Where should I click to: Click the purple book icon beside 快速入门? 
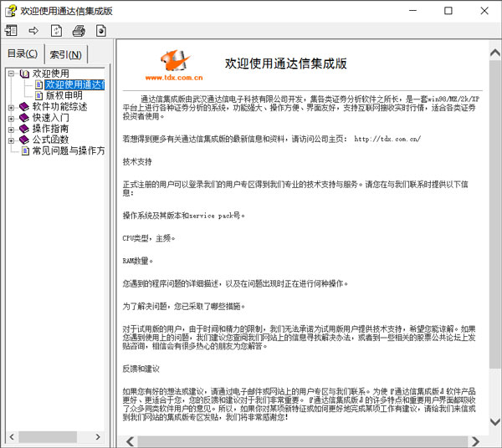pos(24,118)
